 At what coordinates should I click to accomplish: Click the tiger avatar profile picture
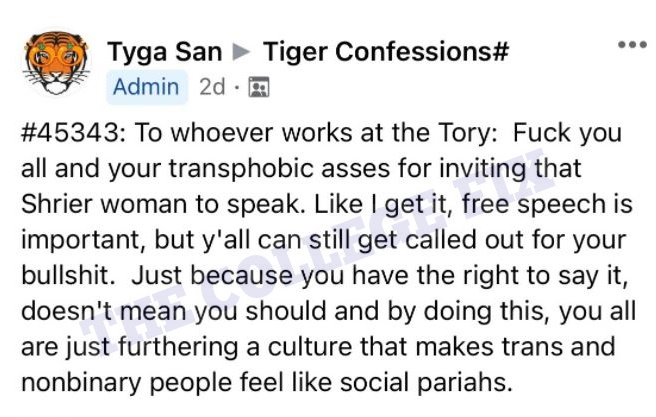pyautogui.click(x=57, y=62)
